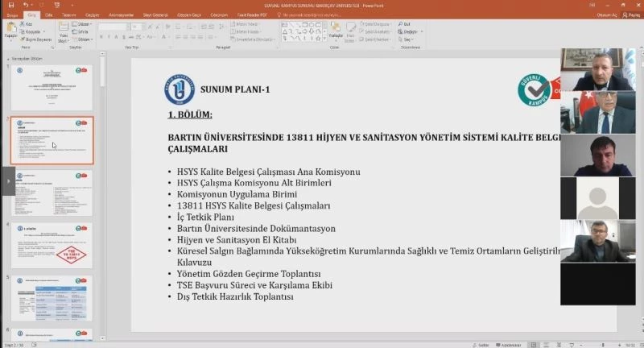Open the Yerleştir arrange tool

(336, 31)
